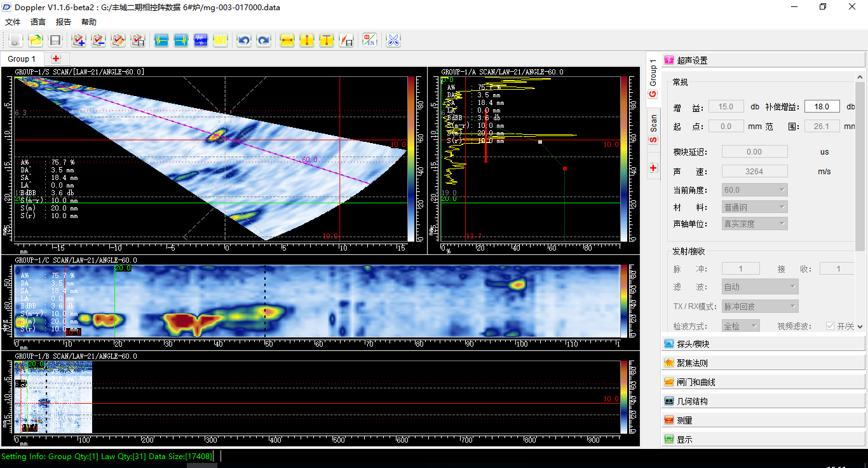Click the 补偿增益 field showing 18.0
This screenshot has height=468, width=868.
[822, 107]
